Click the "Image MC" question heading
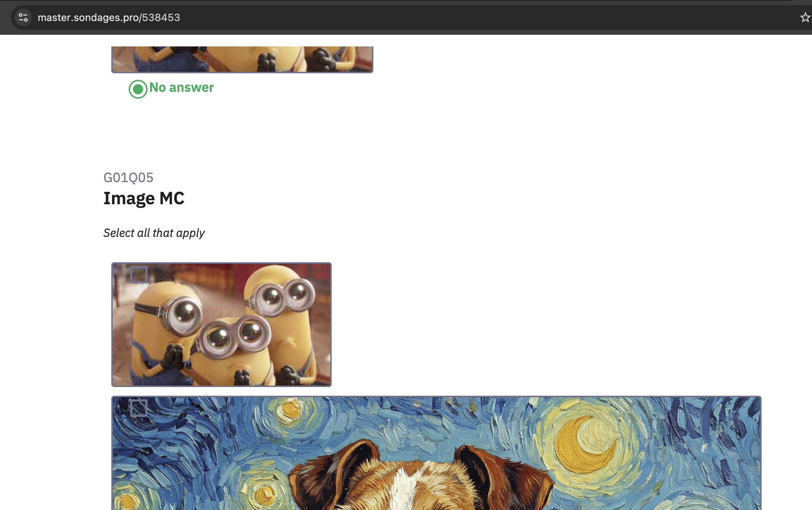This screenshot has height=510, width=812. point(144,198)
